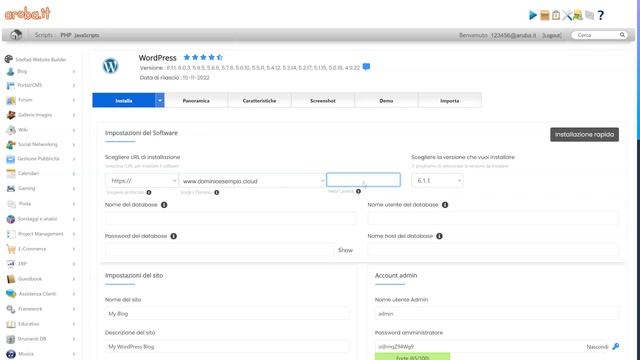Expand the Assistenza Clienti category

(x=74, y=294)
